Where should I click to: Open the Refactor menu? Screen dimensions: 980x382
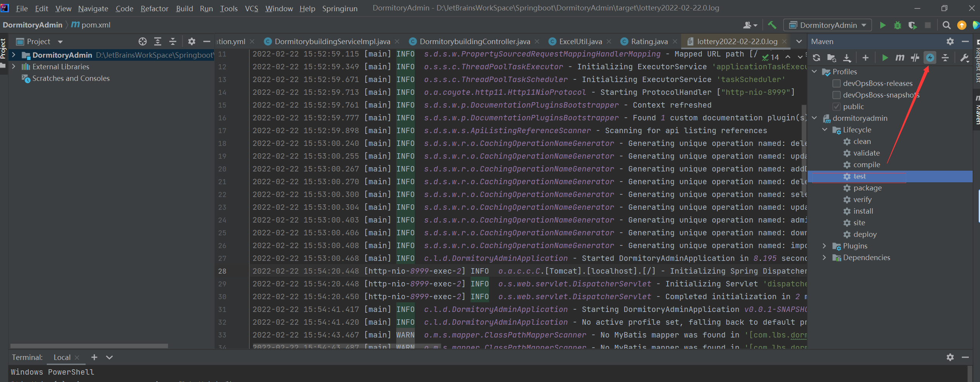click(x=154, y=8)
